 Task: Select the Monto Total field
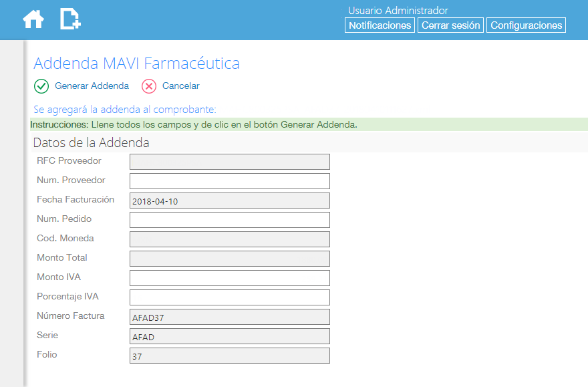[x=229, y=259]
